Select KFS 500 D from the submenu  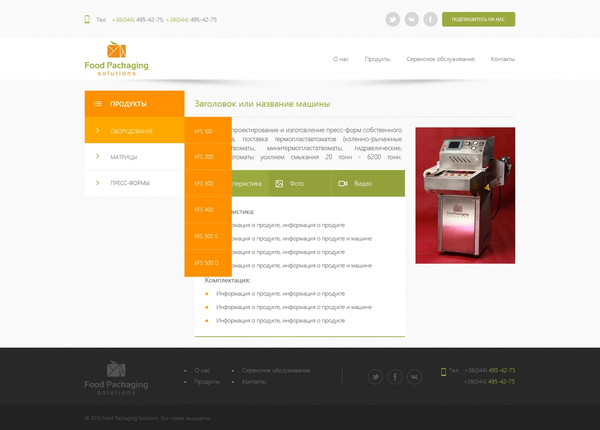[208, 263]
